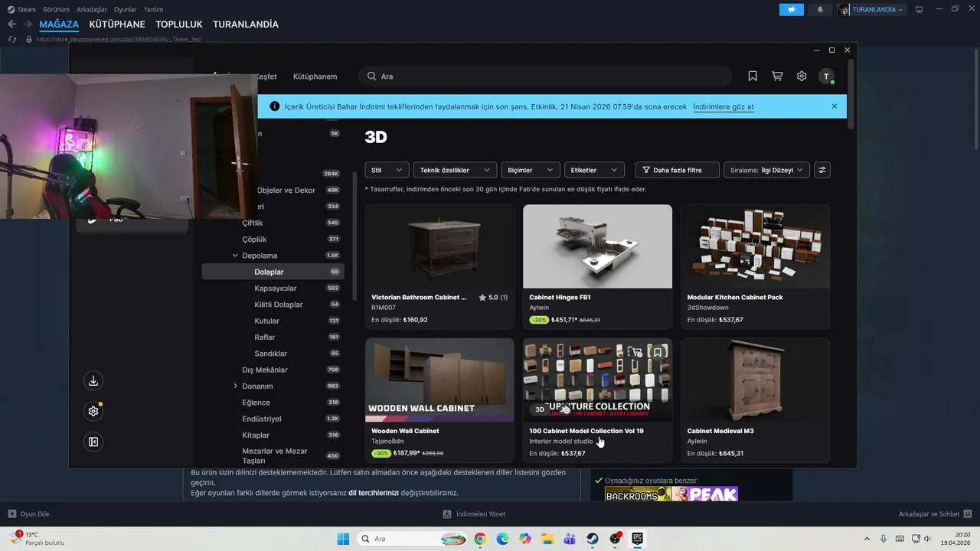Image resolution: width=980 pixels, height=551 pixels.
Task: Reload the Steam store page
Action: (11, 39)
